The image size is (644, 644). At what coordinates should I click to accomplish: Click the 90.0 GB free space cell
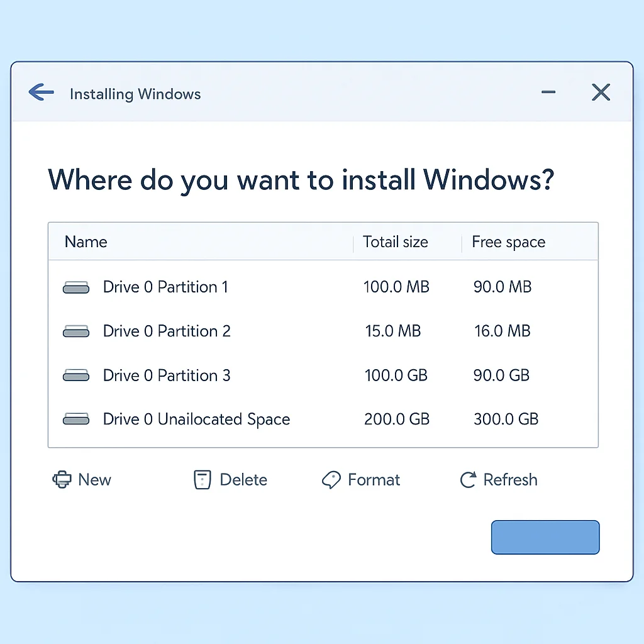pos(501,375)
